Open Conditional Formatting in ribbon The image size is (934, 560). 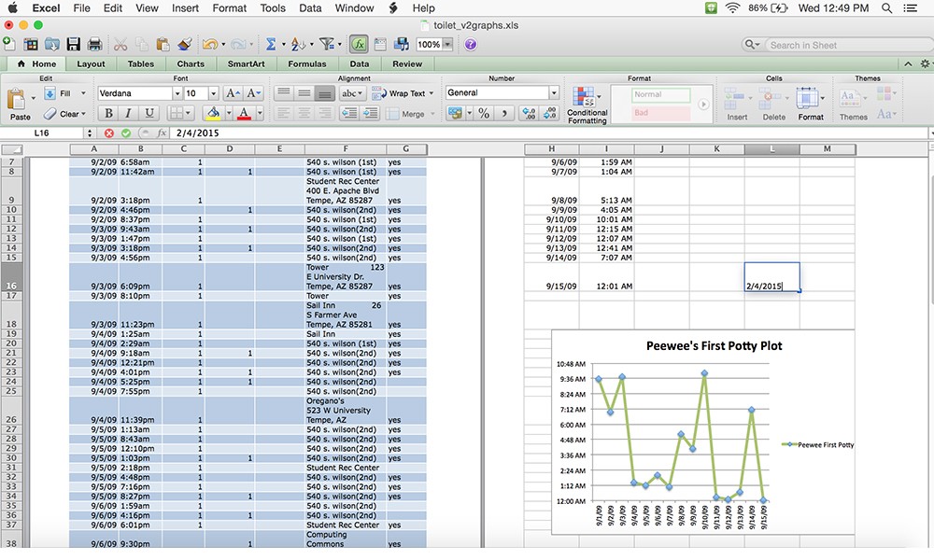coord(587,105)
